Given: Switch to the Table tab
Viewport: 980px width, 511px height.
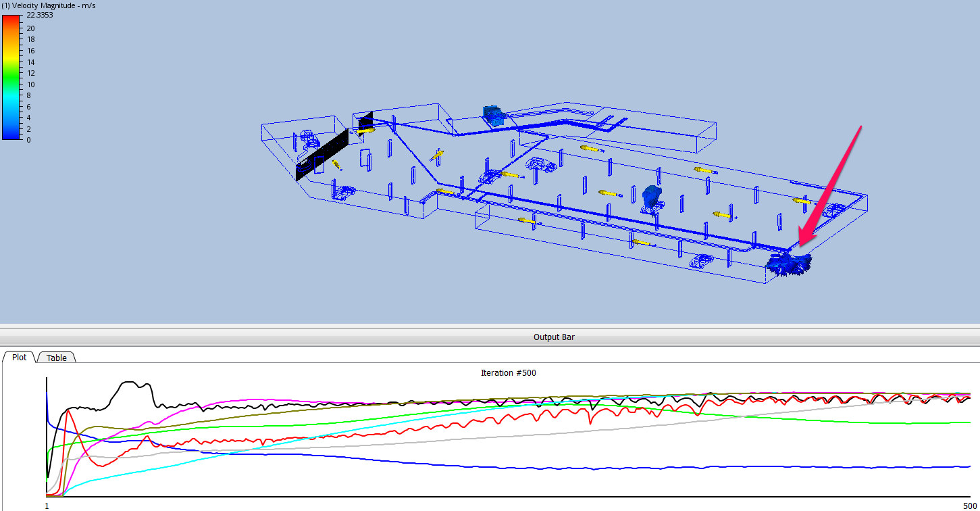Looking at the screenshot, I should tap(56, 358).
